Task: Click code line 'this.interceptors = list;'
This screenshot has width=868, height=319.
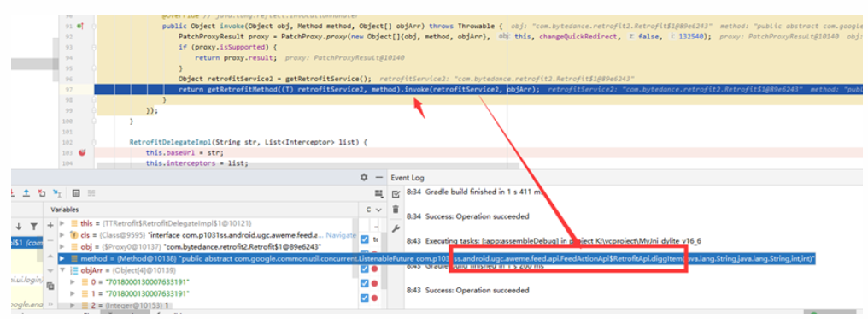Action: pyautogui.click(x=197, y=163)
